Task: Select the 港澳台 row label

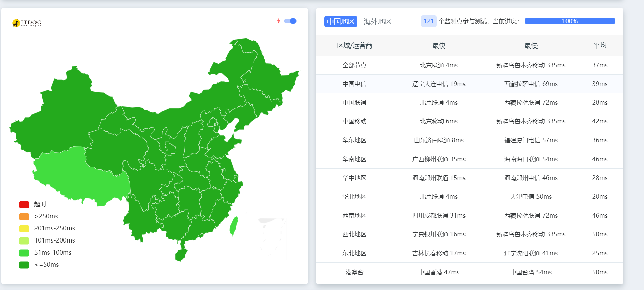Action: pyautogui.click(x=354, y=272)
